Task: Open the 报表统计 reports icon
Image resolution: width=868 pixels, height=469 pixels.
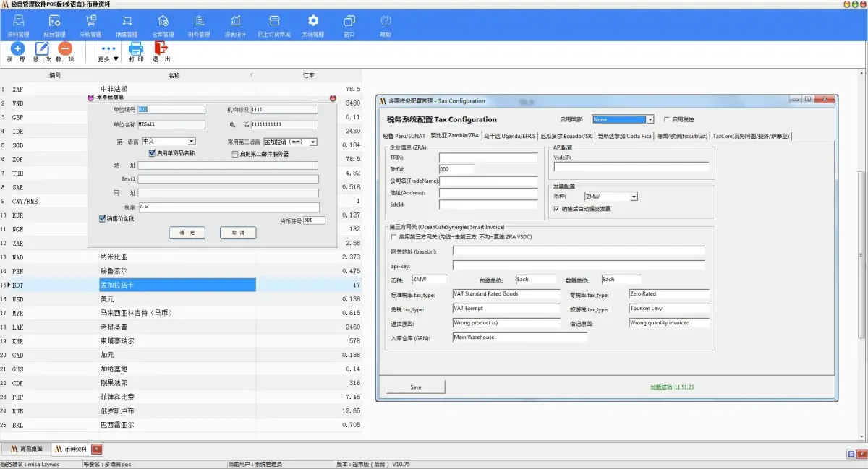Action: tap(235, 25)
